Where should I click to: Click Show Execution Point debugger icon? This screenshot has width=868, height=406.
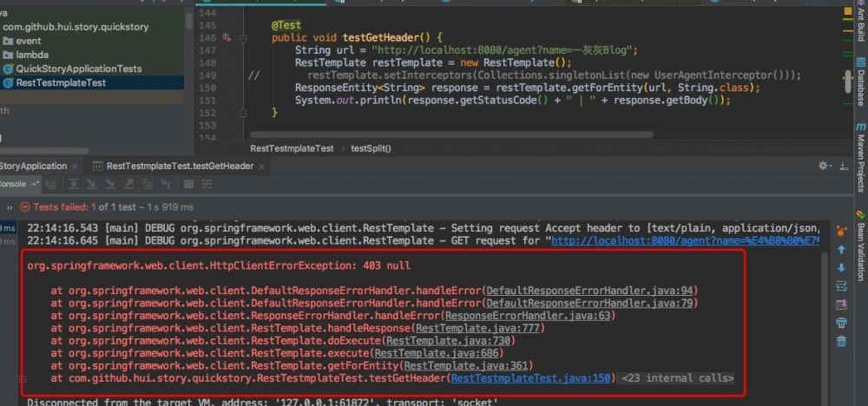(x=51, y=184)
